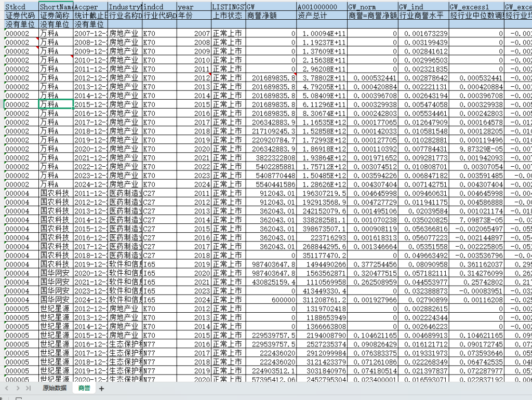Select the GW_ind cell 0.08090958

[424, 264]
